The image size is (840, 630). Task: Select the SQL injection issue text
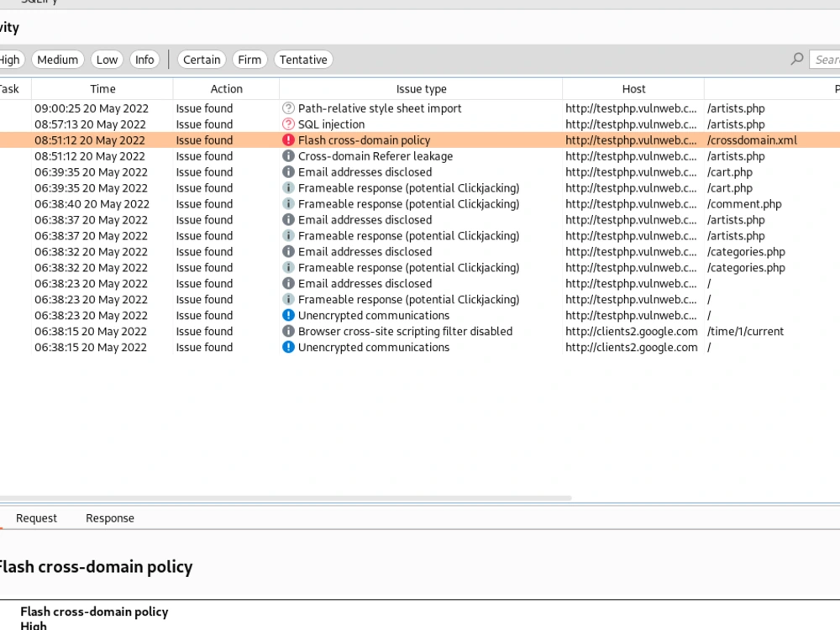click(331, 124)
